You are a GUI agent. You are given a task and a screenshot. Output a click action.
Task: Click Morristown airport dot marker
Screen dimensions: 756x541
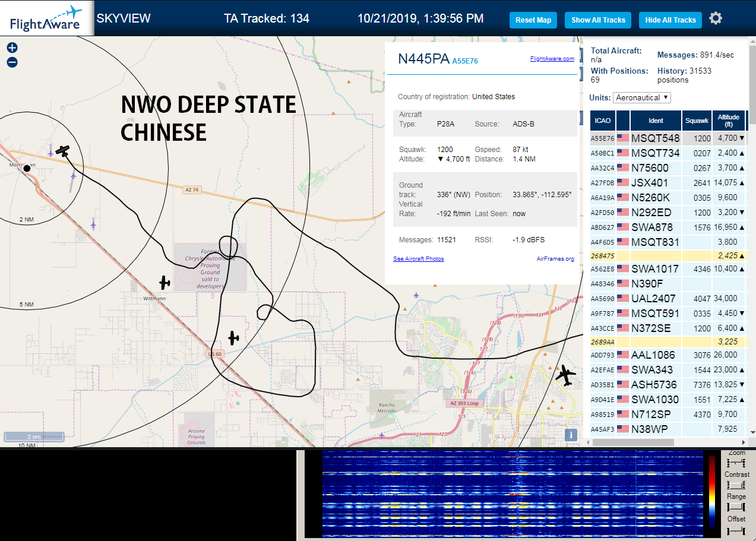coord(27,169)
